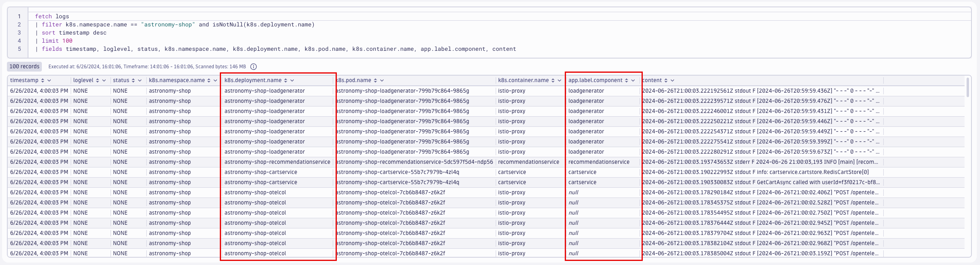The height and width of the screenshot is (265, 980).
Task: Sort the k8s.container.name column using its arrows
Action: 553,80
